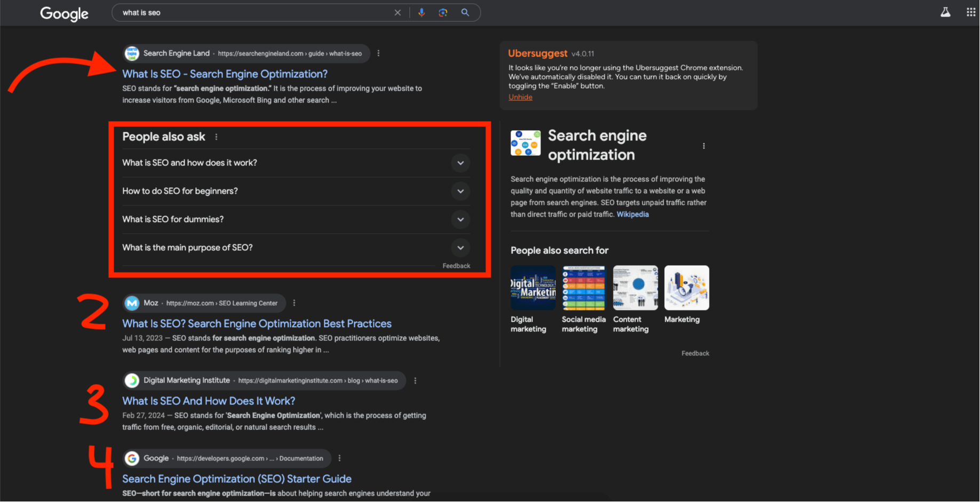The height and width of the screenshot is (502, 980).
Task: Click the developers.google.com Documentation breadcrumb
Action: [x=250, y=458]
